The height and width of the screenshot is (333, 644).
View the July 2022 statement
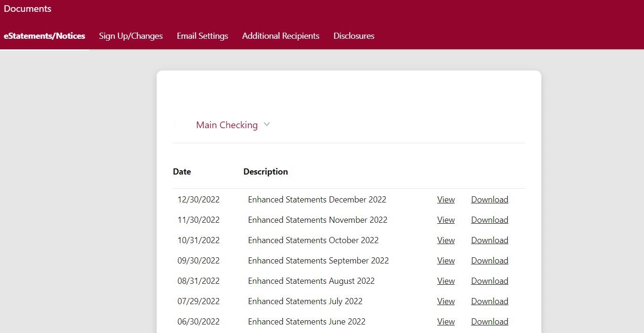click(x=446, y=301)
